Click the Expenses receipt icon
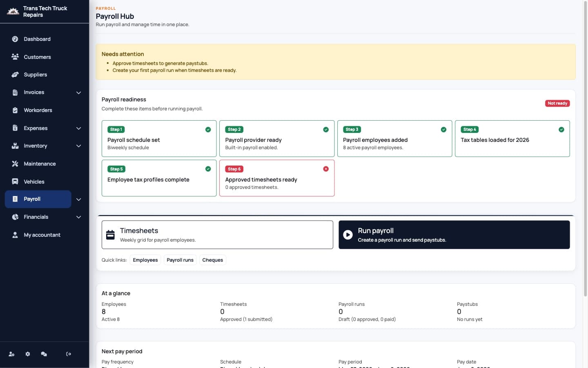Screen dimensions: 588x368 (15, 128)
